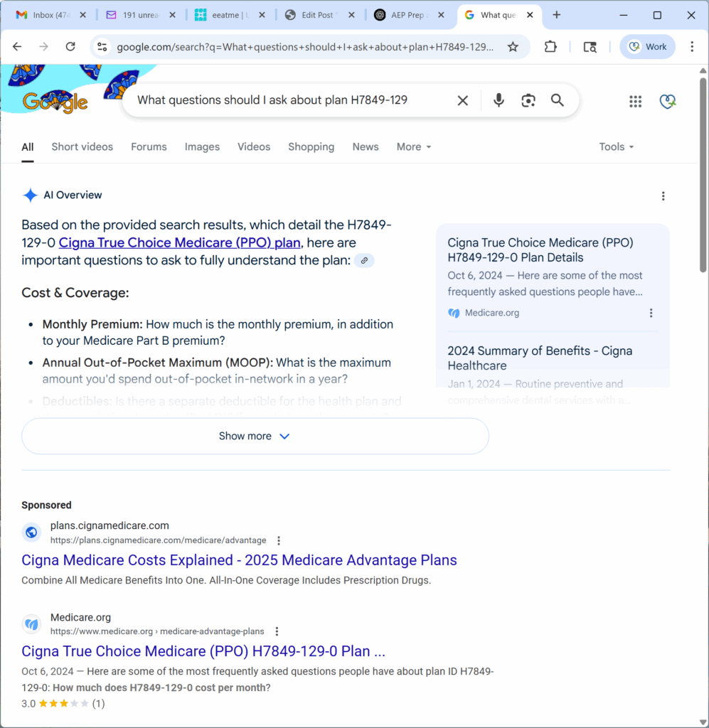Open AI Overview more options menu
The image size is (709, 728).
point(663,196)
